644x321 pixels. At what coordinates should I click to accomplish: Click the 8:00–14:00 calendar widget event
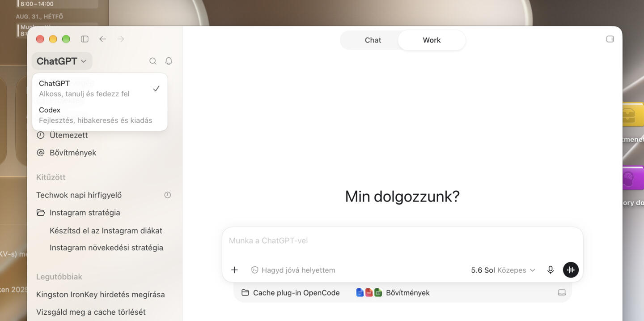coord(57,4)
